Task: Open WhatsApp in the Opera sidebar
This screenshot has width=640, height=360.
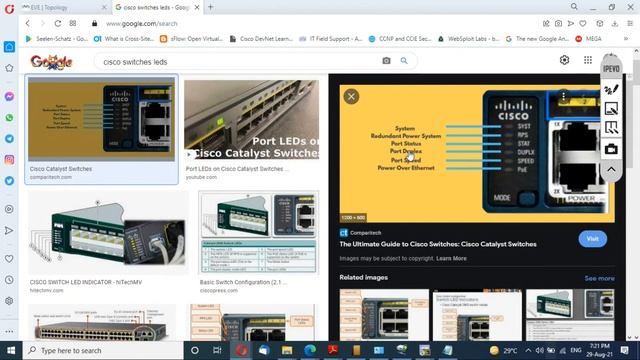Action: pos(9,118)
